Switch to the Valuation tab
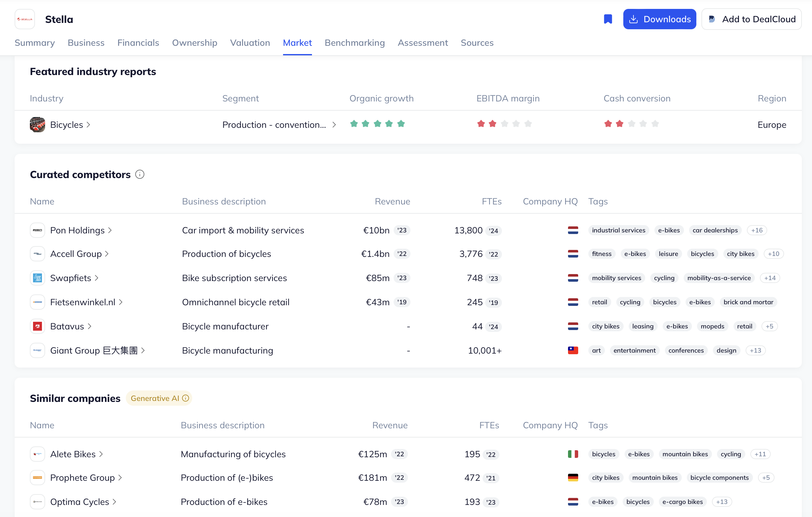The image size is (812, 517). pyautogui.click(x=250, y=43)
